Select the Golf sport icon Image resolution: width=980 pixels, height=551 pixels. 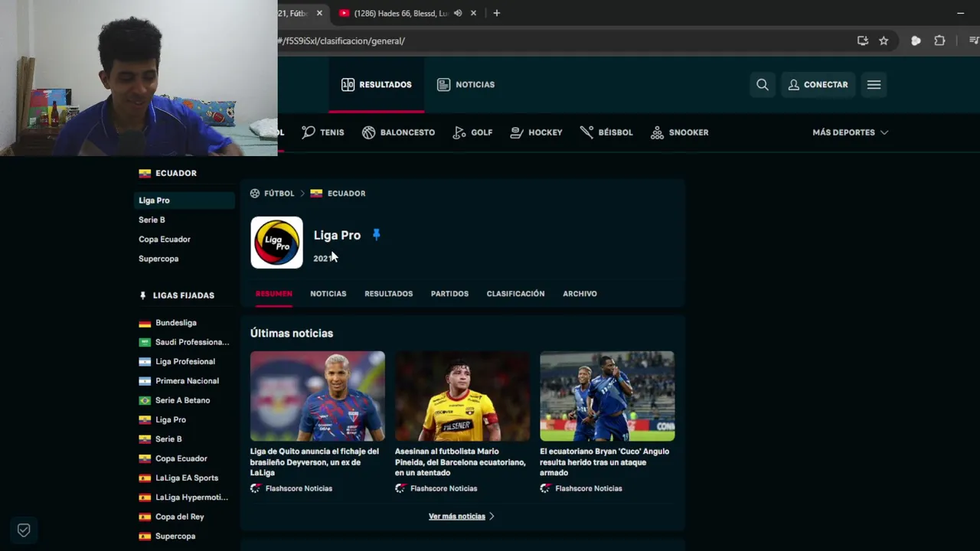472,132
